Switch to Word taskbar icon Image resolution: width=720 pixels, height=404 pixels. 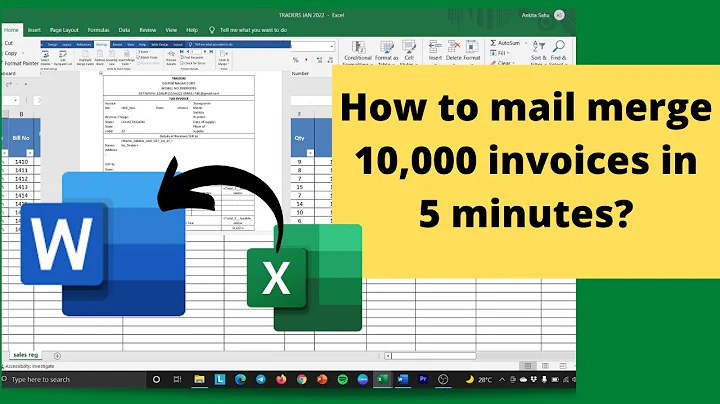point(403,379)
